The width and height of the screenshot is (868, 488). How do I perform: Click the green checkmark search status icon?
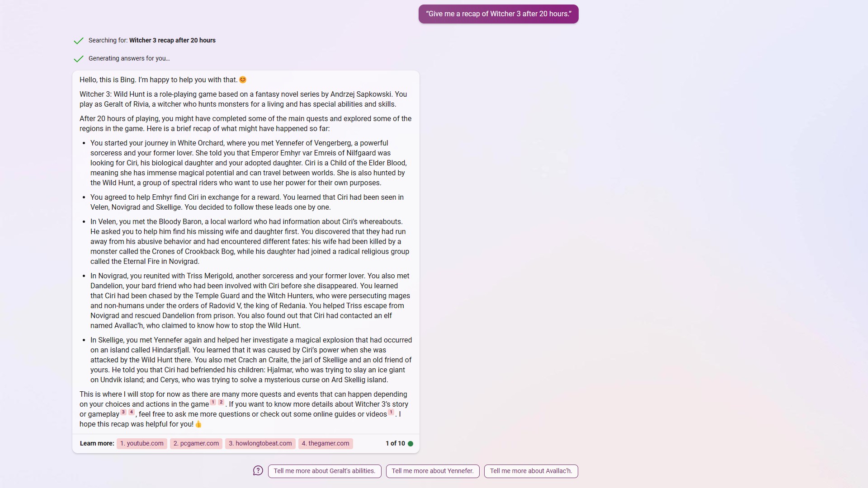[78, 41]
